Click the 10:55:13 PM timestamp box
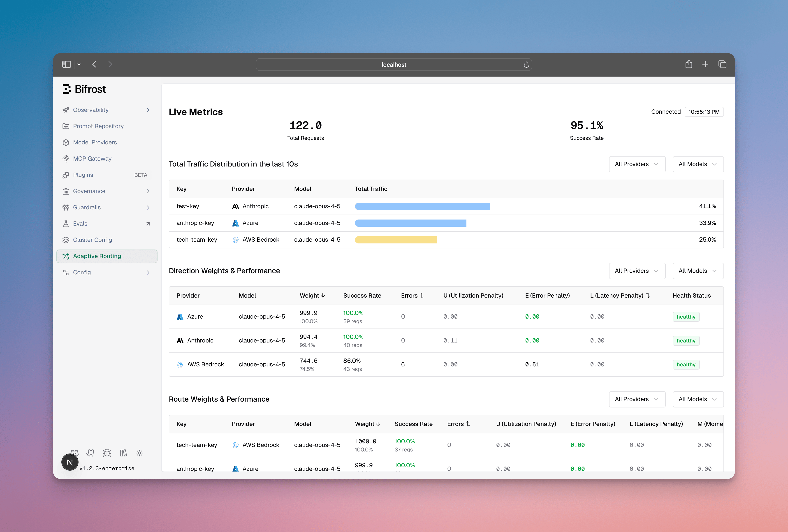This screenshot has width=788, height=532. [x=704, y=112]
